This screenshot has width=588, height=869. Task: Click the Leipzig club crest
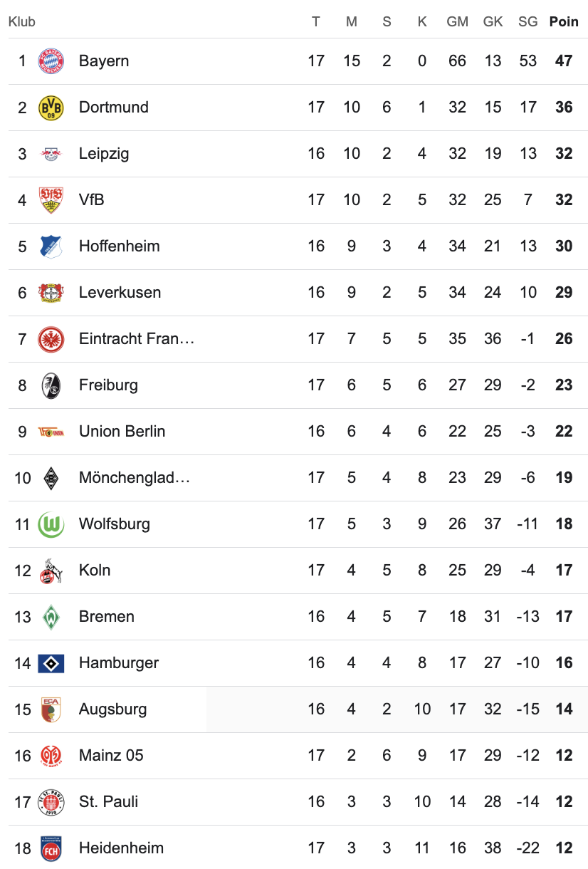point(51,154)
